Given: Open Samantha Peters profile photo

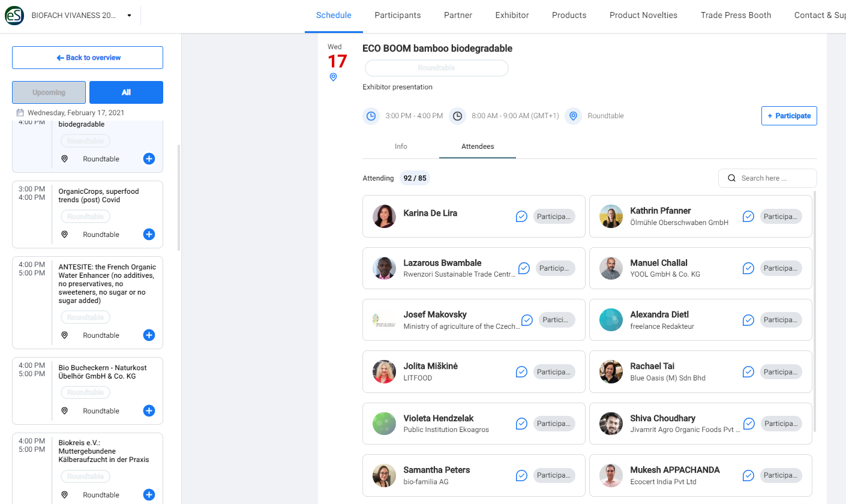Looking at the screenshot, I should click(x=384, y=476).
